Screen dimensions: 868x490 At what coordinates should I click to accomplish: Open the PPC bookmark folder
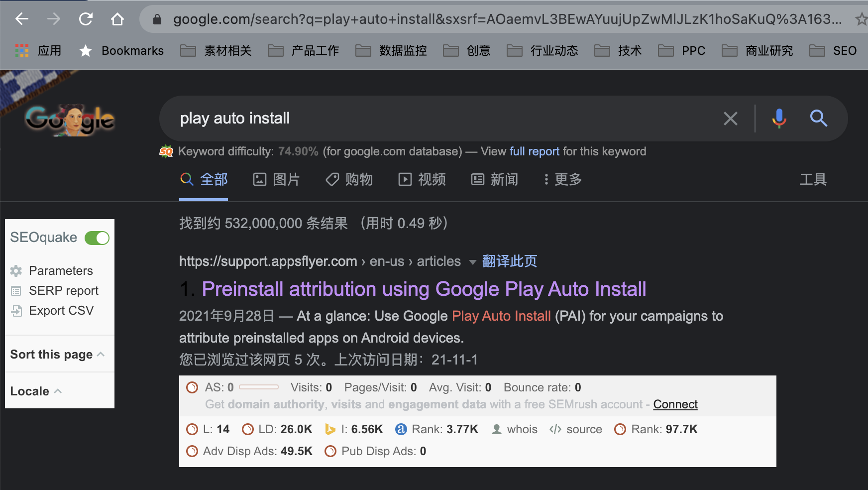click(x=682, y=50)
